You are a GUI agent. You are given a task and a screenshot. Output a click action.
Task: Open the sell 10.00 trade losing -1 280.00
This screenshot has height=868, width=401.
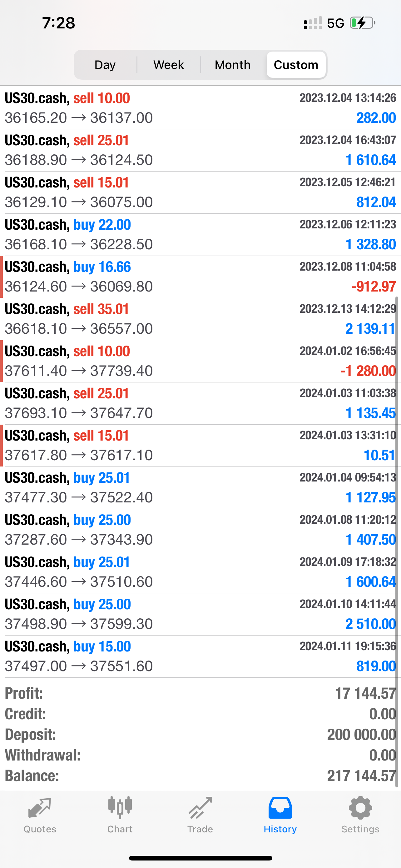coord(200,361)
